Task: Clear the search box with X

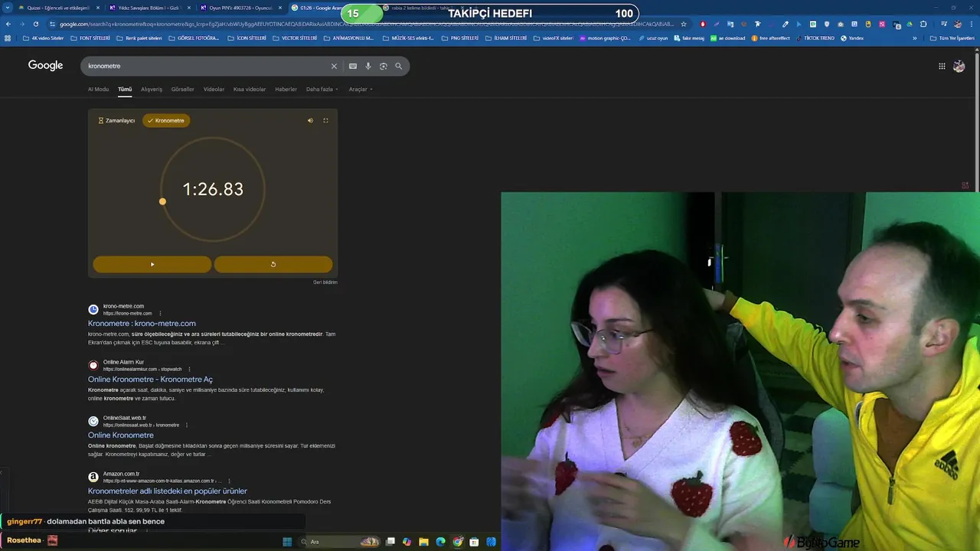Action: (334, 66)
